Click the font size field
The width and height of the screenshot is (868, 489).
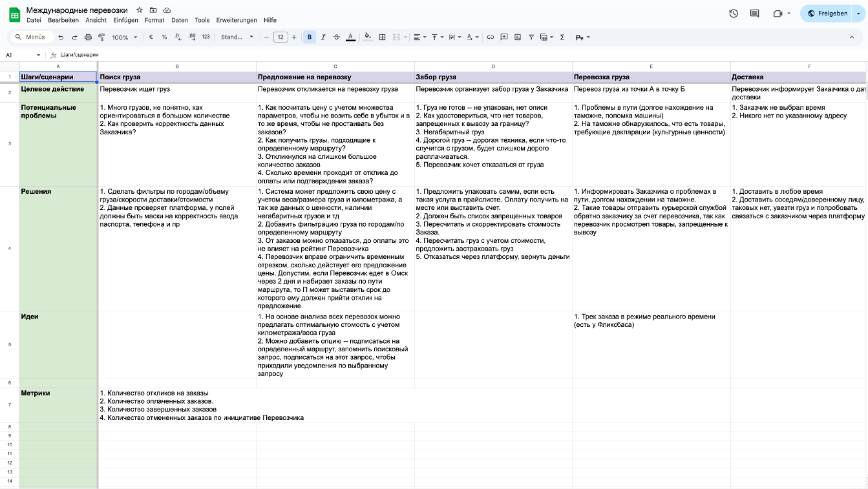coord(280,37)
